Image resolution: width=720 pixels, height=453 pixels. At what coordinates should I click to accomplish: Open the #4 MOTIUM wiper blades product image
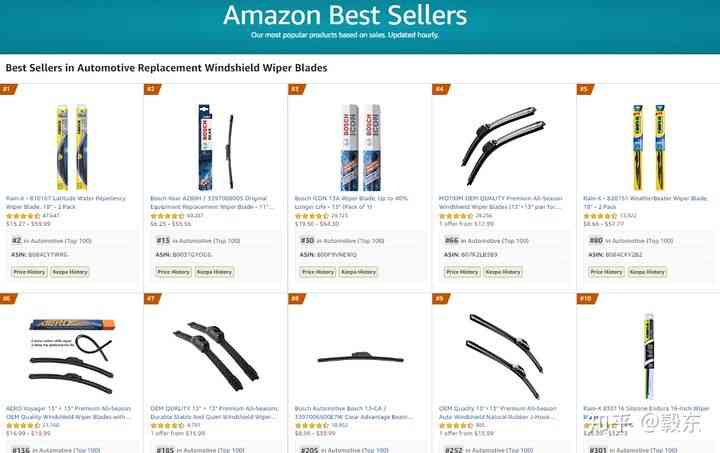[503, 146]
